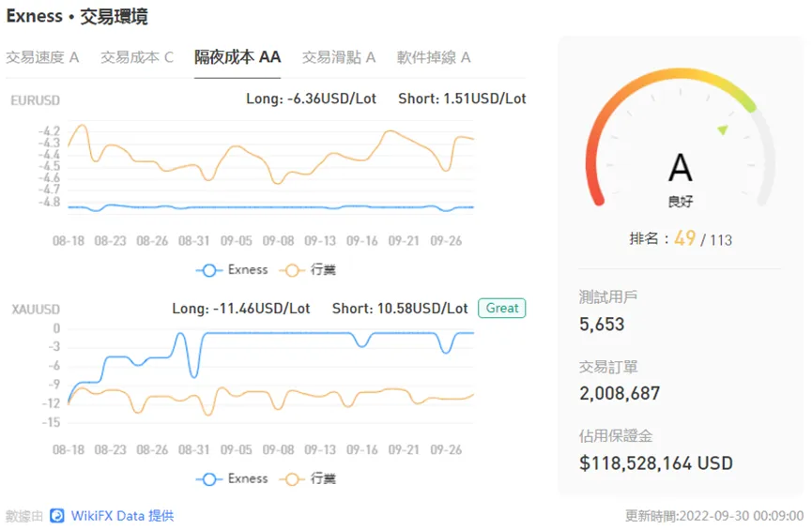The height and width of the screenshot is (530, 812).
Task: Click the 良好 rating label
Action: (x=681, y=202)
